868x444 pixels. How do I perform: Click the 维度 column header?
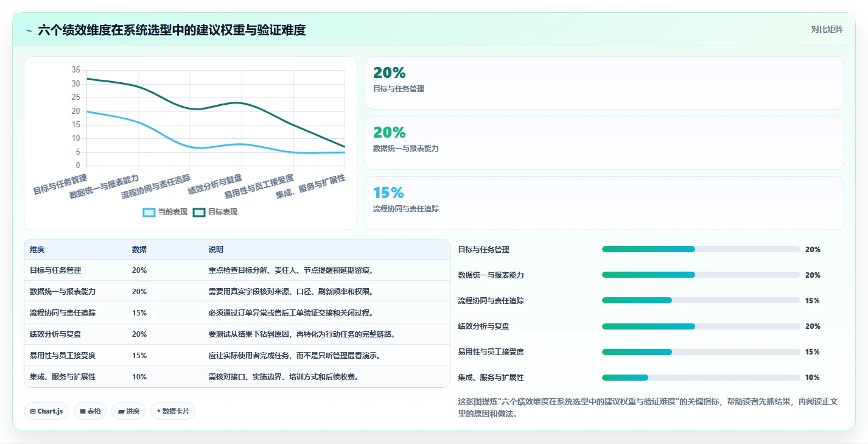tap(37, 250)
